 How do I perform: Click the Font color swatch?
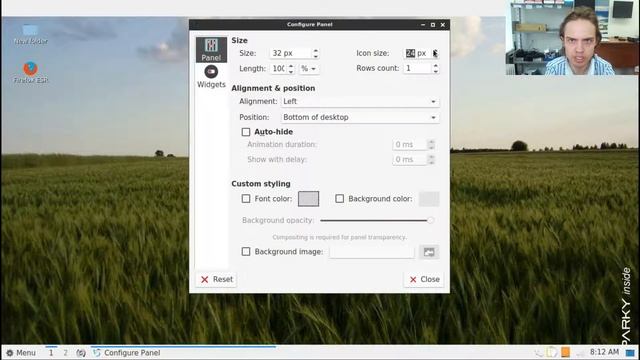[309, 199]
